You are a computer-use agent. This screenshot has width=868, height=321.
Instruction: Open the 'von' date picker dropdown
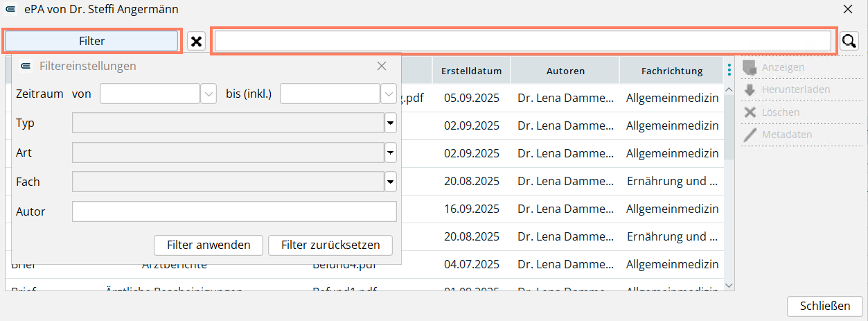pos(209,94)
